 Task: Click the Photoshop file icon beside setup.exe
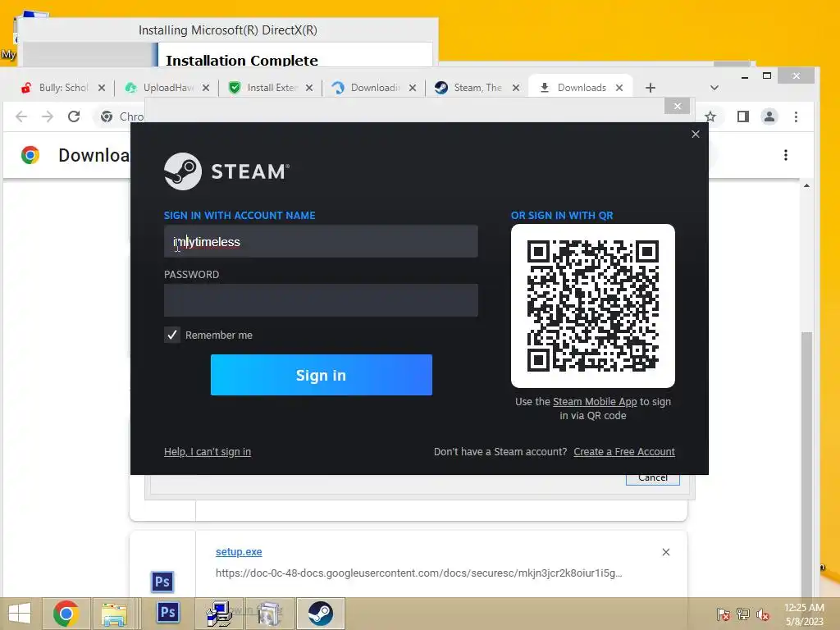pos(162,582)
